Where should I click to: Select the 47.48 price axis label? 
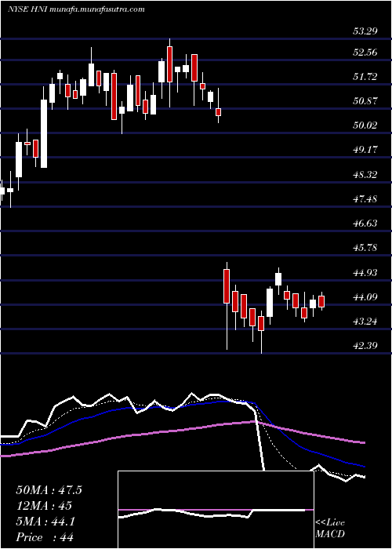[x=365, y=199]
